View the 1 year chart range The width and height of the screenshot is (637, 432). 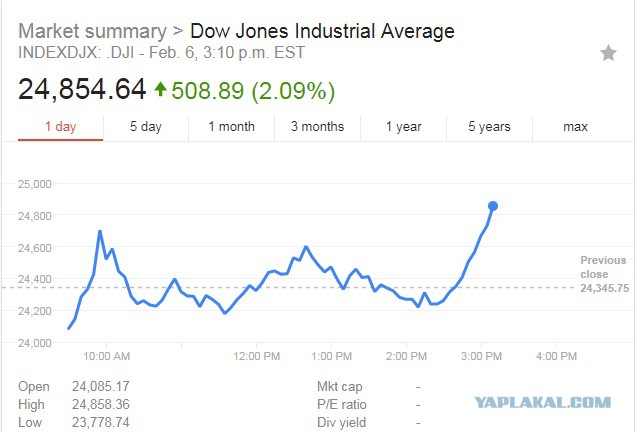[x=403, y=127]
